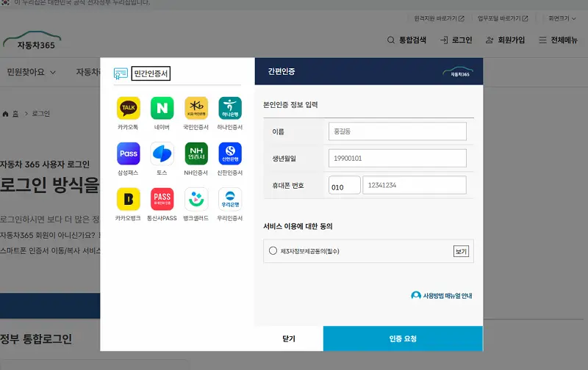588x370 pixels.
Task: Click the 닫기 button
Action: pyautogui.click(x=289, y=338)
